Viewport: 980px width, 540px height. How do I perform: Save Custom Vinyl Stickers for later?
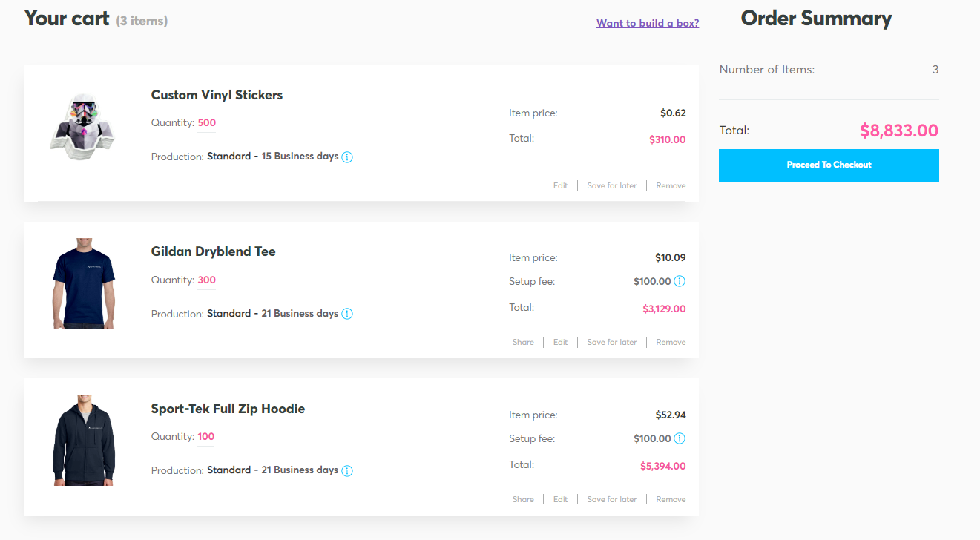[611, 185]
